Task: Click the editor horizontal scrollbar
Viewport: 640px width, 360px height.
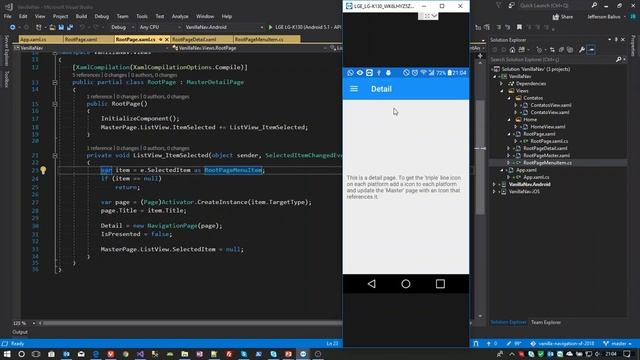Action: click(x=192, y=323)
